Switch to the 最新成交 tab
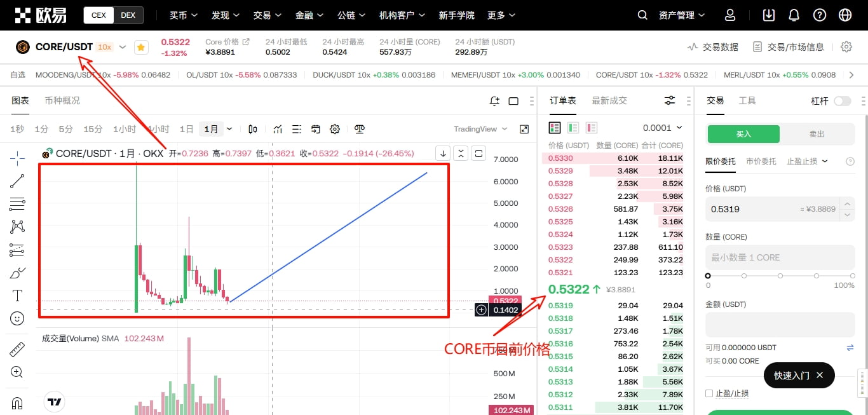Viewport: 868px width, 415px height. click(x=610, y=100)
